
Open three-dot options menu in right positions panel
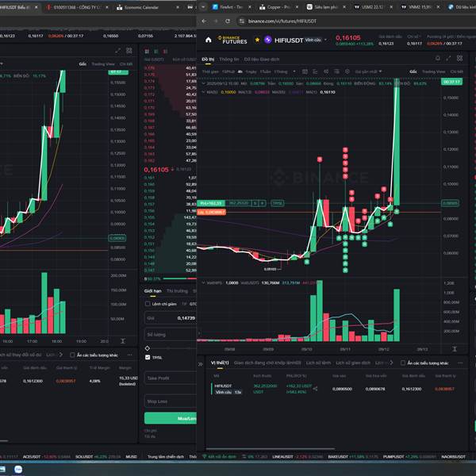pos(460,363)
